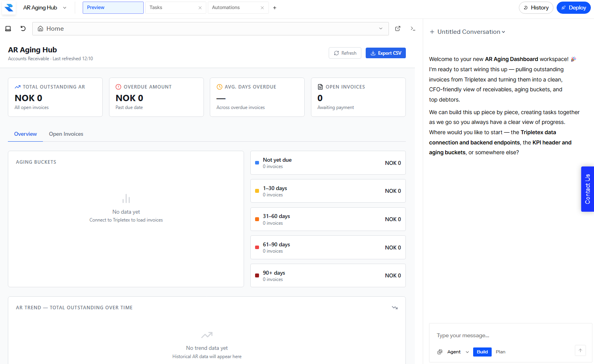Click the 90+ days dark red swatch
Image resolution: width=594 pixels, height=364 pixels.
pos(257,276)
